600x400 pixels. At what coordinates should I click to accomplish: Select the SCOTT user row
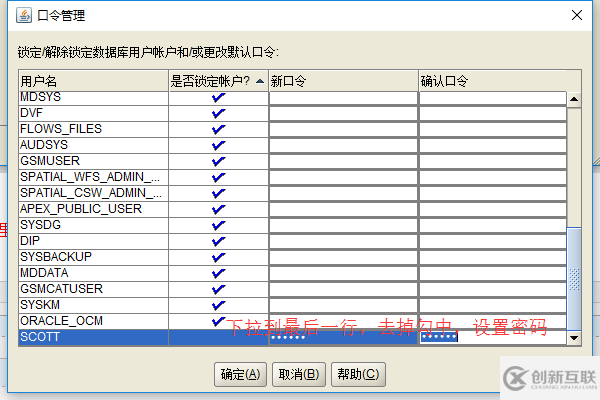click(293, 337)
